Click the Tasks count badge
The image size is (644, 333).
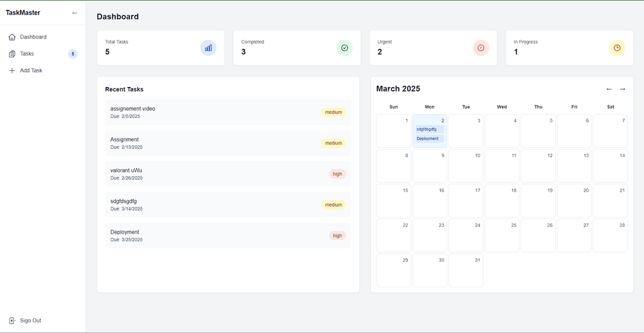[73, 54]
